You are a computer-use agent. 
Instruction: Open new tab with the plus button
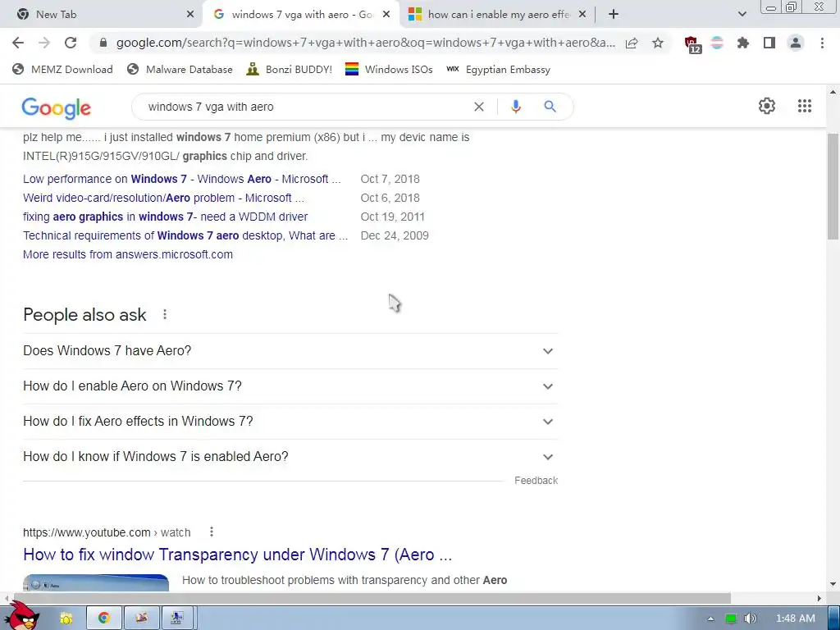(614, 15)
